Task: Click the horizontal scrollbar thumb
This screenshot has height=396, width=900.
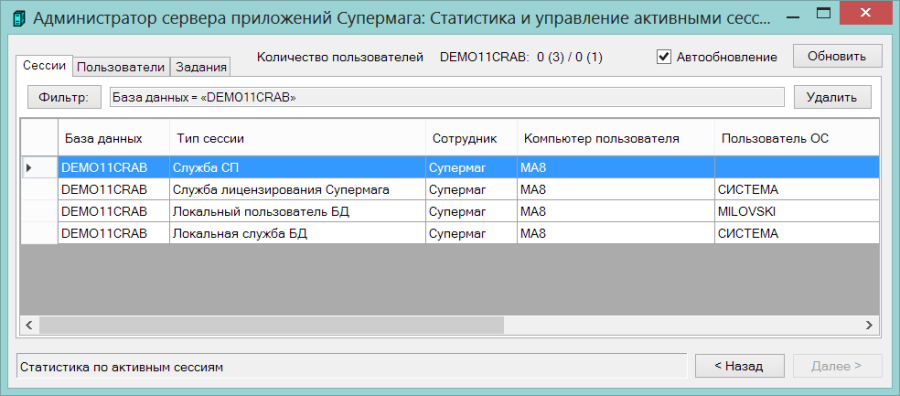Action: pyautogui.click(x=271, y=325)
